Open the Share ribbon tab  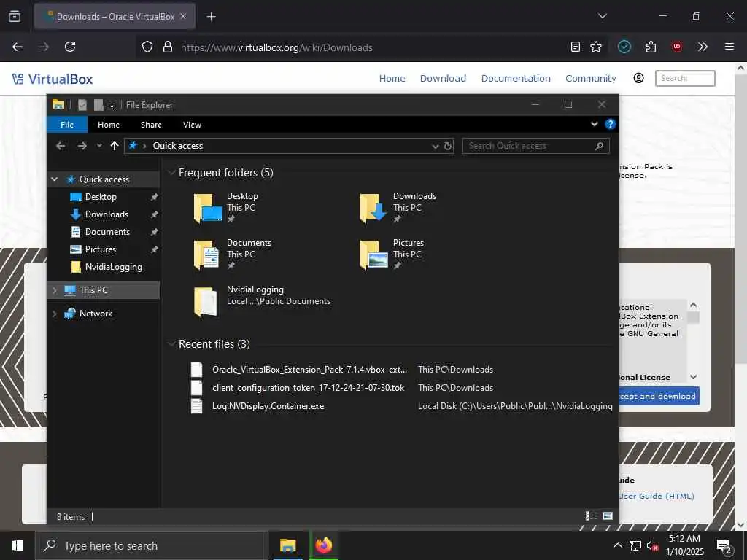point(151,124)
